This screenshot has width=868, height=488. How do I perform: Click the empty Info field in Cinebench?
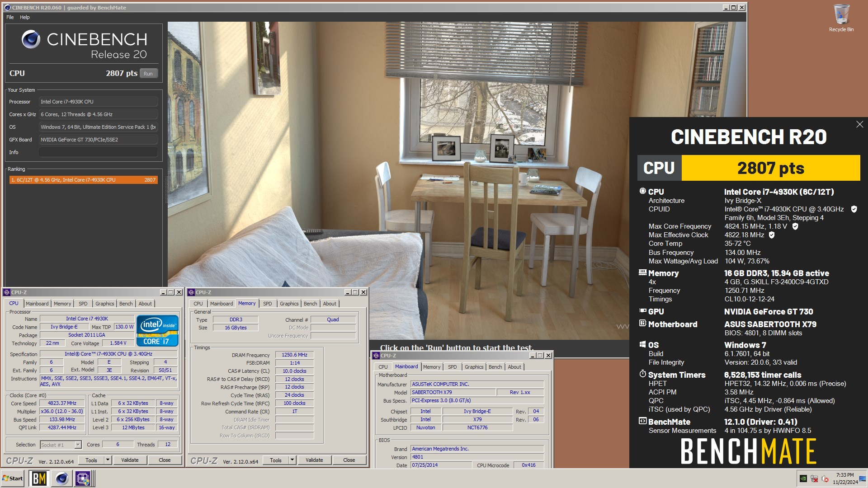[x=98, y=152]
